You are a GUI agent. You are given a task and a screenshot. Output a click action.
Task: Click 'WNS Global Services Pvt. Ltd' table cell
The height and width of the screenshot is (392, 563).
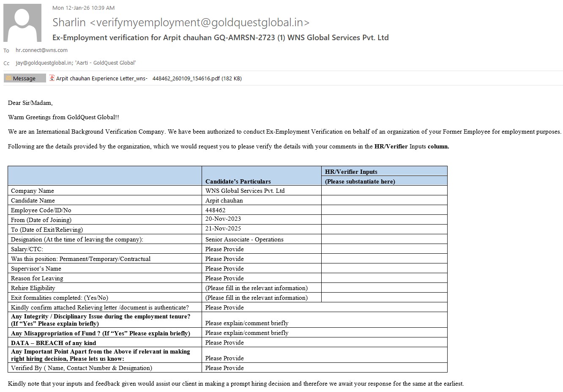245,191
